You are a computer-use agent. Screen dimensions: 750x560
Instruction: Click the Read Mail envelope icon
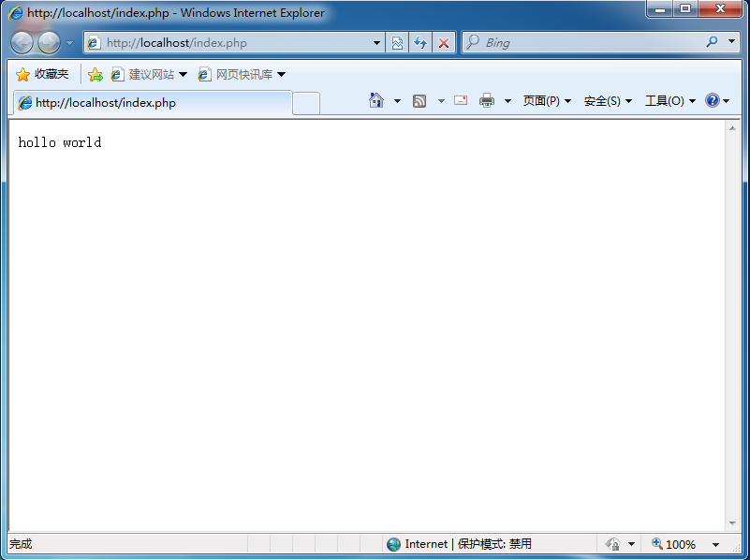(460, 100)
